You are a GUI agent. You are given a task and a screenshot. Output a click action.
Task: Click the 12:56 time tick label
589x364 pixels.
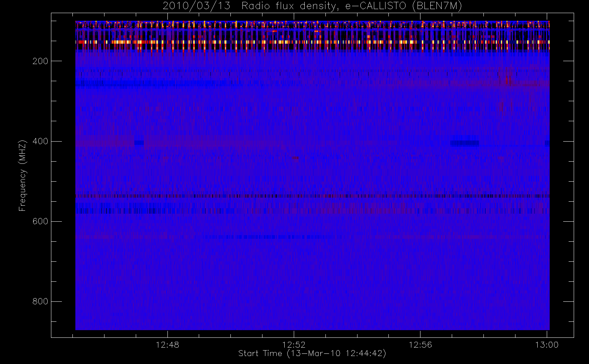click(420, 345)
